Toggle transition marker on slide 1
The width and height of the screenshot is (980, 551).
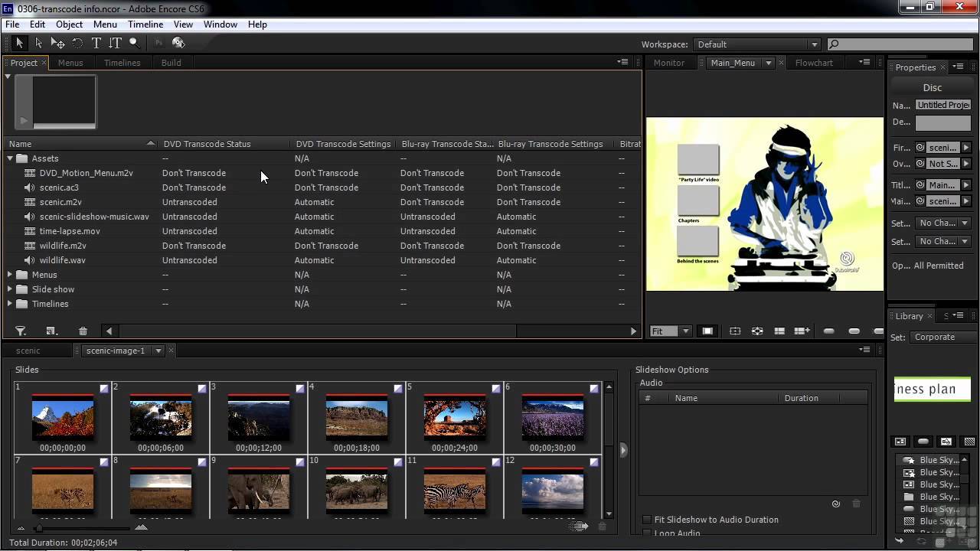pos(104,389)
